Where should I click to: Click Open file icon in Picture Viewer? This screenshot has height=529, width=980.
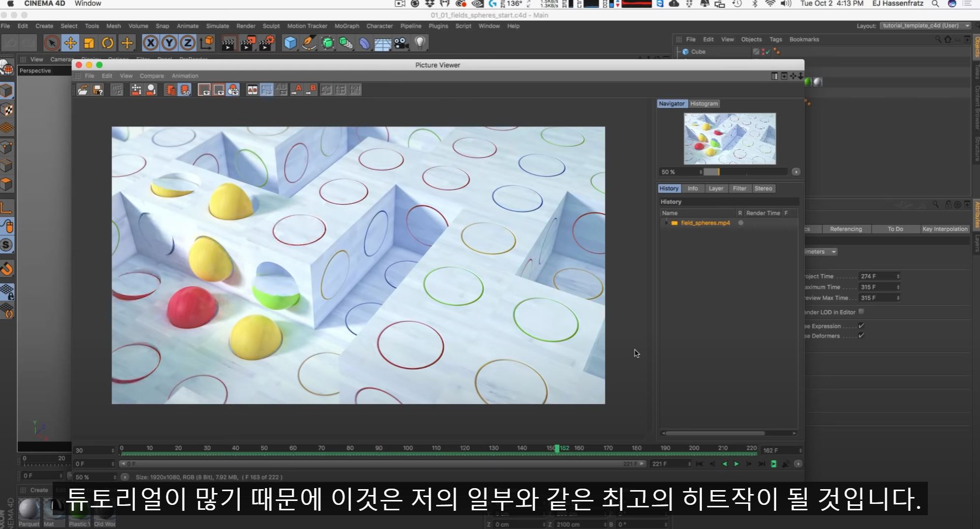pos(83,90)
